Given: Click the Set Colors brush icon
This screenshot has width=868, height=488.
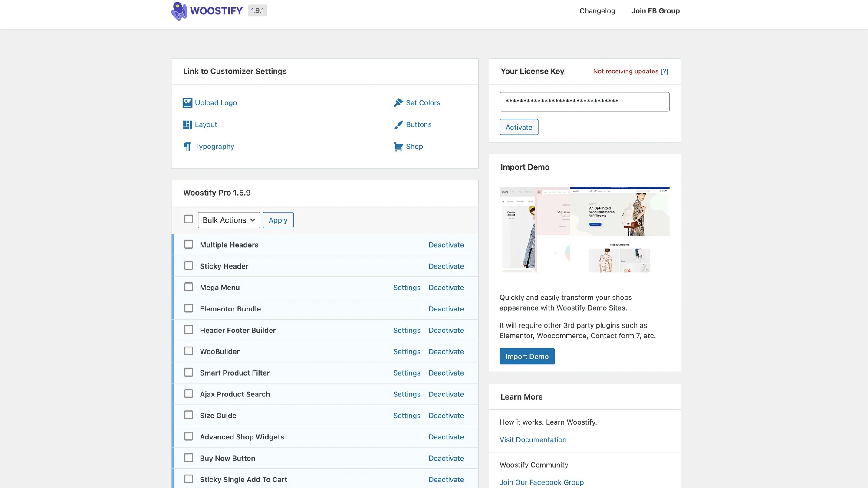Looking at the screenshot, I should click(398, 102).
